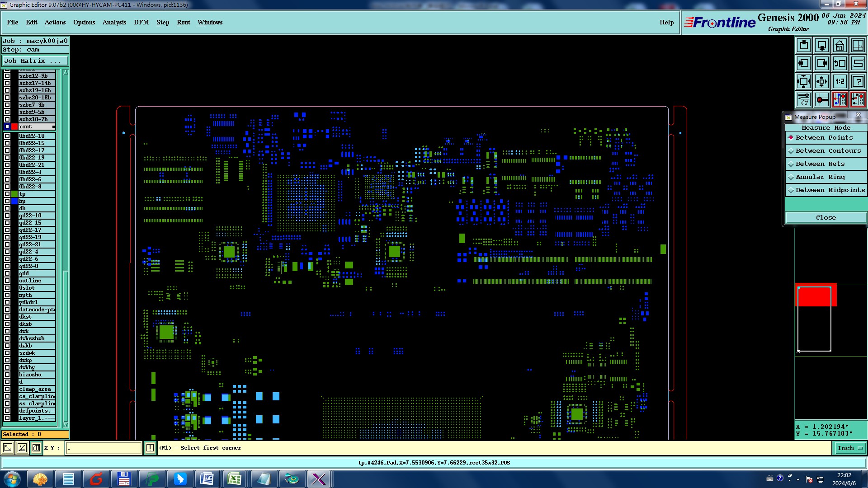868x488 pixels.
Task: Open the wrench and palette settings icon
Action: pos(804,99)
